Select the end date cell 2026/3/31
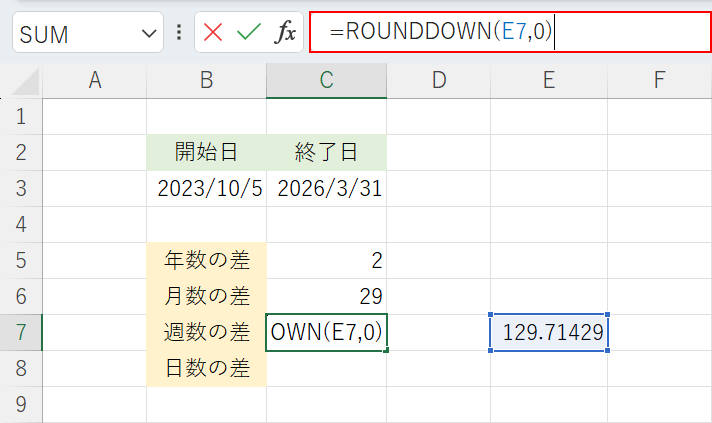 click(x=326, y=188)
